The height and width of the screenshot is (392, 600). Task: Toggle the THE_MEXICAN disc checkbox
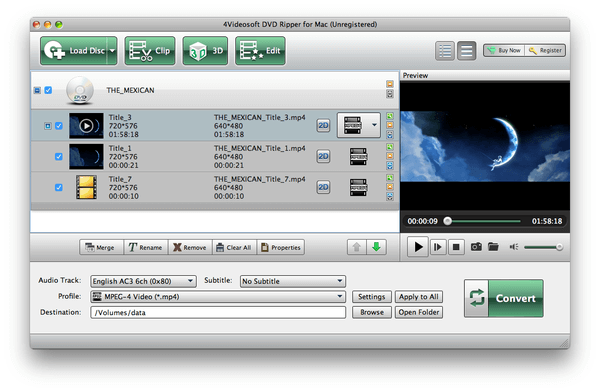point(48,90)
